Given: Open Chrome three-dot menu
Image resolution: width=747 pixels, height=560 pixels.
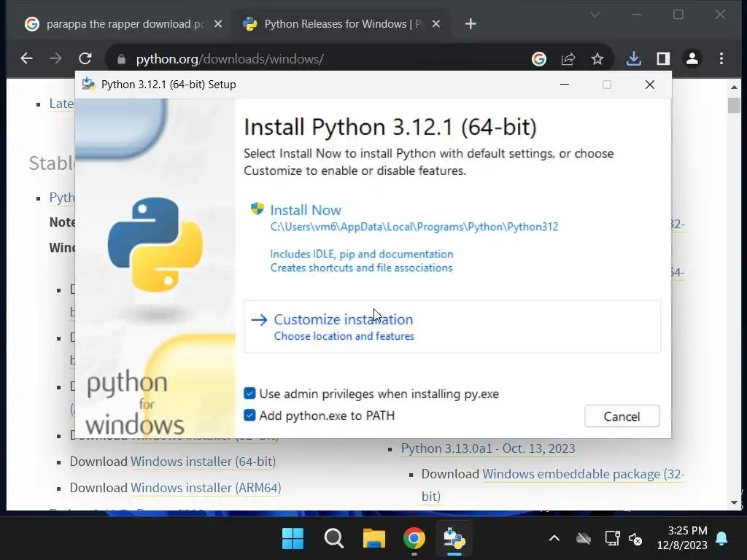Looking at the screenshot, I should (x=721, y=59).
